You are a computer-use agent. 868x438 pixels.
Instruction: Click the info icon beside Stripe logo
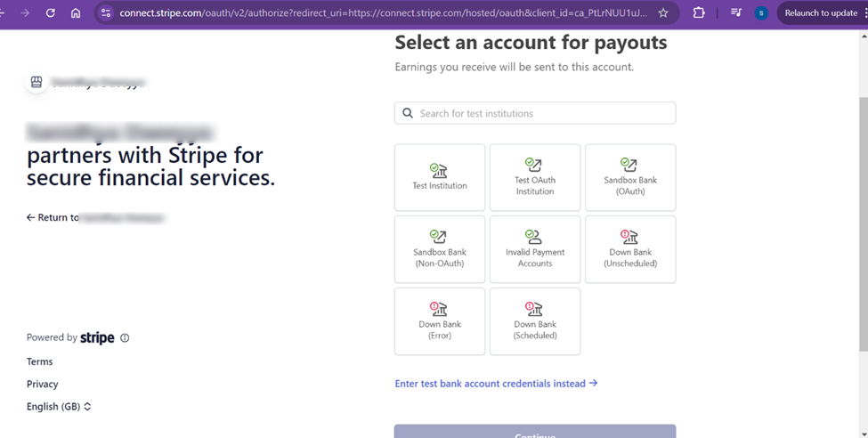(125, 338)
